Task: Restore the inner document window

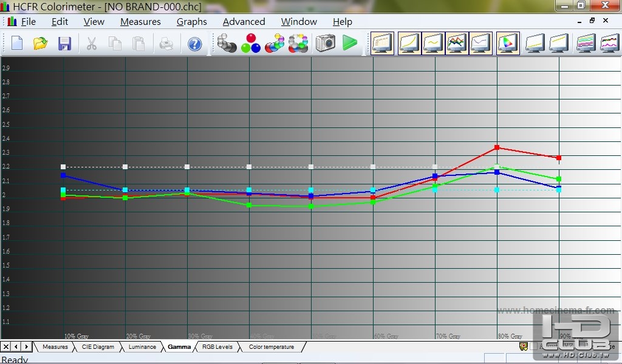Action: [592, 20]
